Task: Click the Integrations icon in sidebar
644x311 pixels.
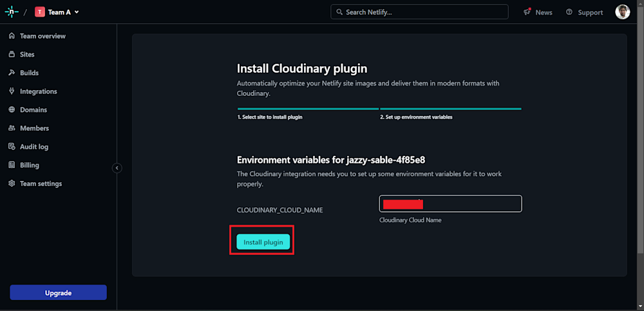Action: (x=12, y=91)
